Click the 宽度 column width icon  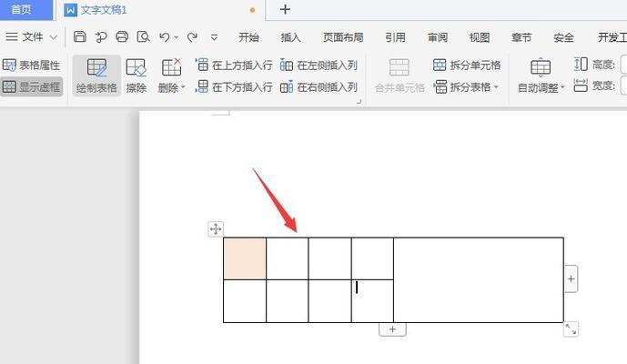581,86
